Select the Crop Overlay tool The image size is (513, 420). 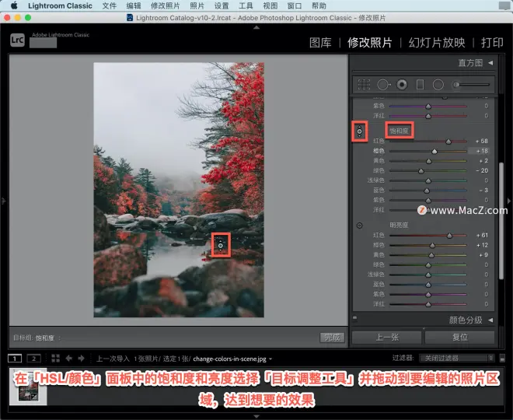[364, 85]
